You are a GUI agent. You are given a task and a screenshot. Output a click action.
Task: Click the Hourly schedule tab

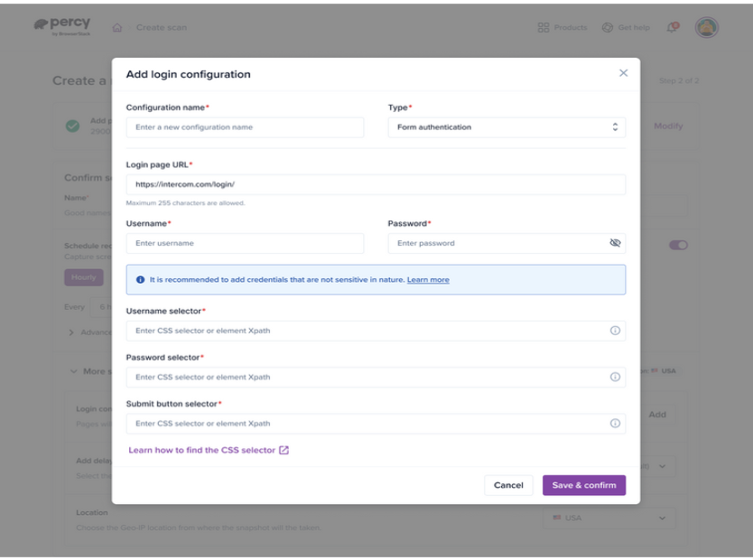[83, 277]
